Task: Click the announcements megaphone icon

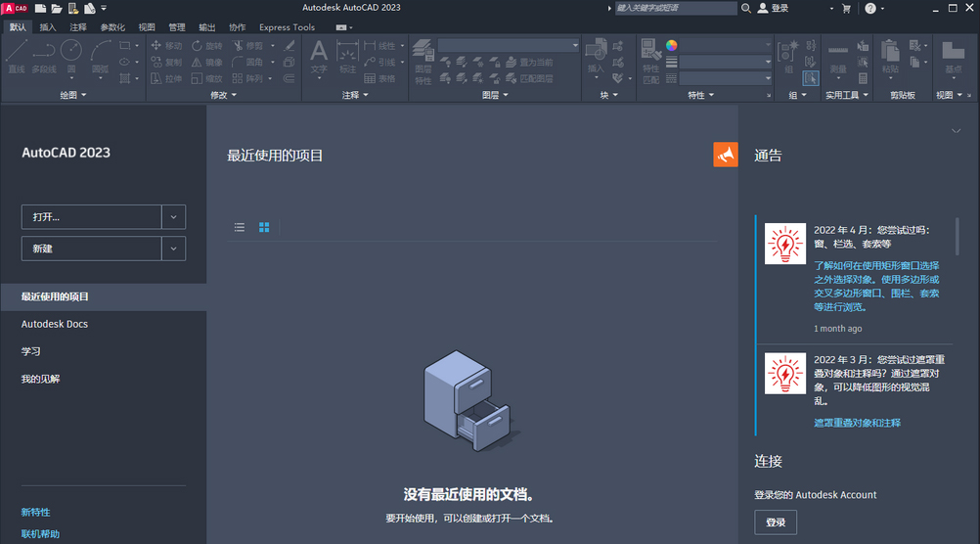Action: (x=726, y=155)
